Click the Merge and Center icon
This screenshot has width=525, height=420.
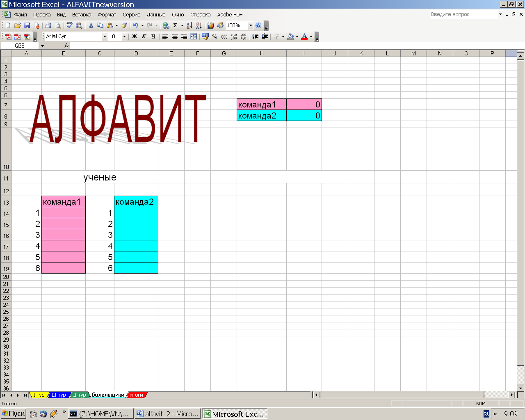(x=194, y=37)
